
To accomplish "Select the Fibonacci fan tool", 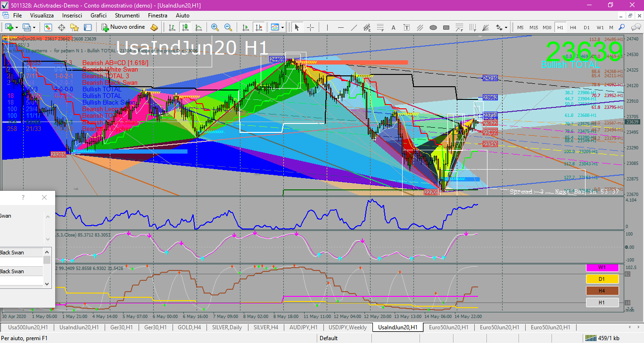I will pyautogui.click(x=486, y=27).
